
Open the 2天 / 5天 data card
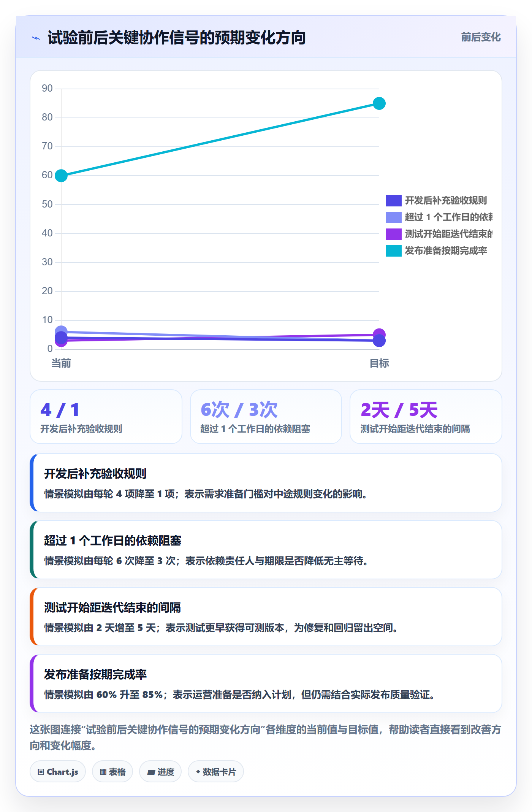426,417
